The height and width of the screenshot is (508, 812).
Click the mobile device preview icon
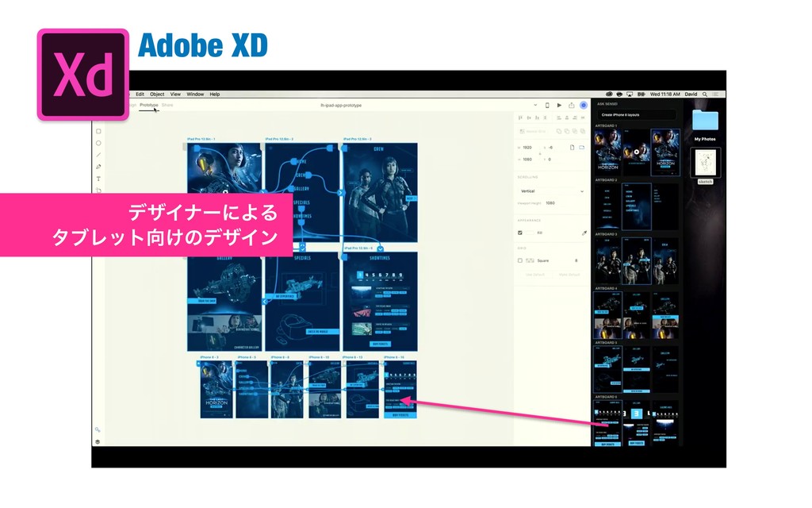[x=547, y=106]
